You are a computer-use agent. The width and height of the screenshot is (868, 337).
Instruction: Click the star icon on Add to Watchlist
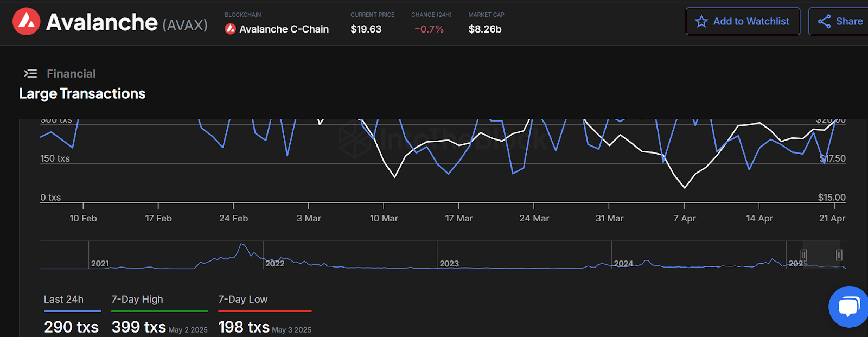[701, 21]
